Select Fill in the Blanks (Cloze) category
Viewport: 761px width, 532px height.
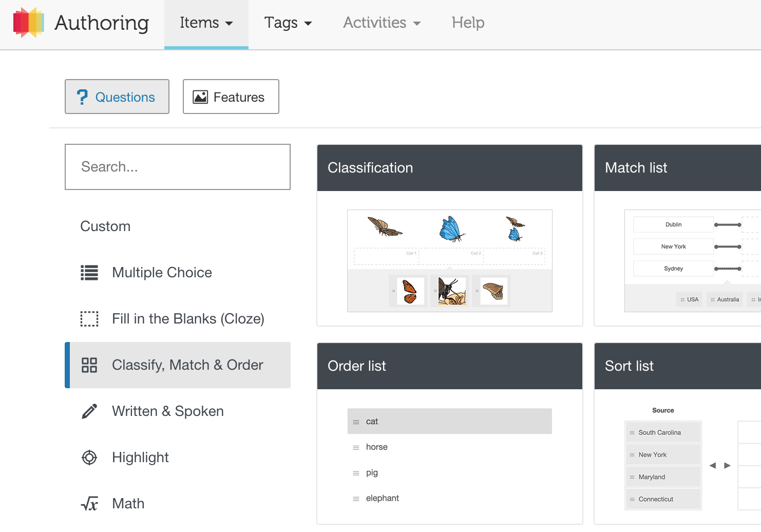point(178,319)
